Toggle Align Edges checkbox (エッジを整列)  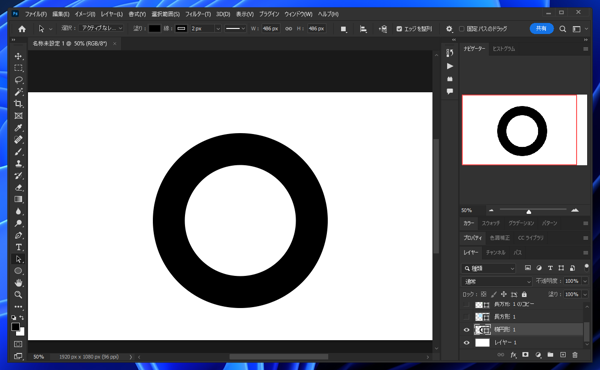[399, 29]
